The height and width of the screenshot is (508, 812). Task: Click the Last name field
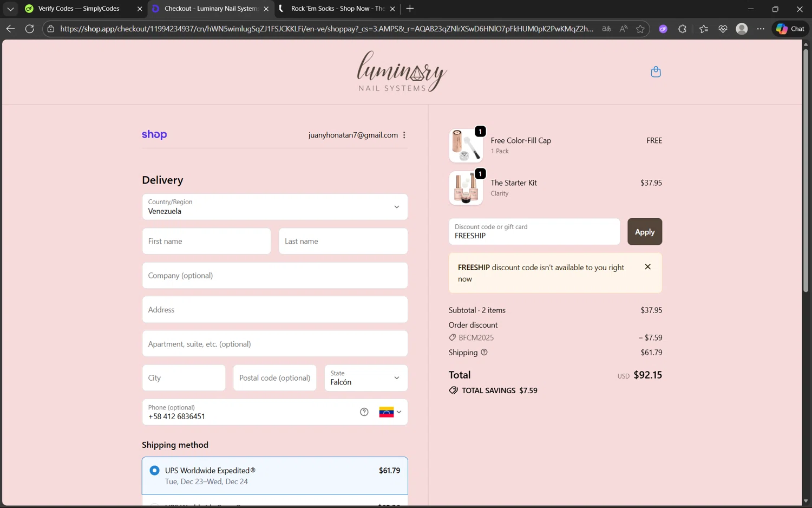click(x=343, y=241)
